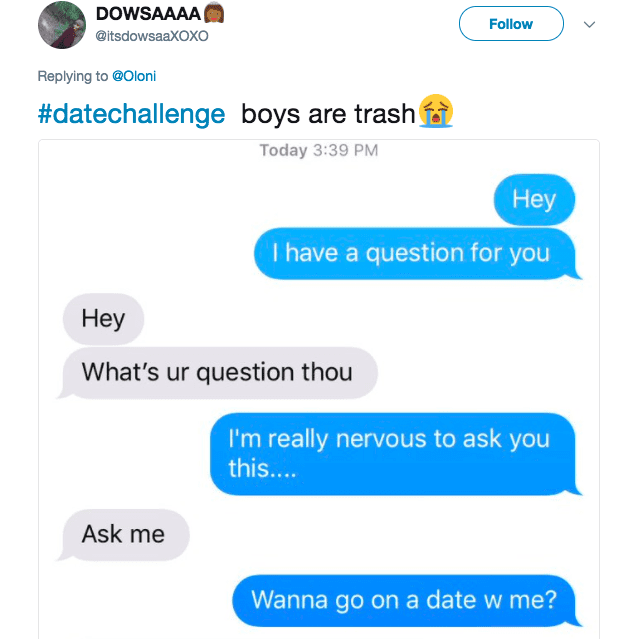
Task: Open the @Oloni mention link
Action: pyautogui.click(x=134, y=76)
